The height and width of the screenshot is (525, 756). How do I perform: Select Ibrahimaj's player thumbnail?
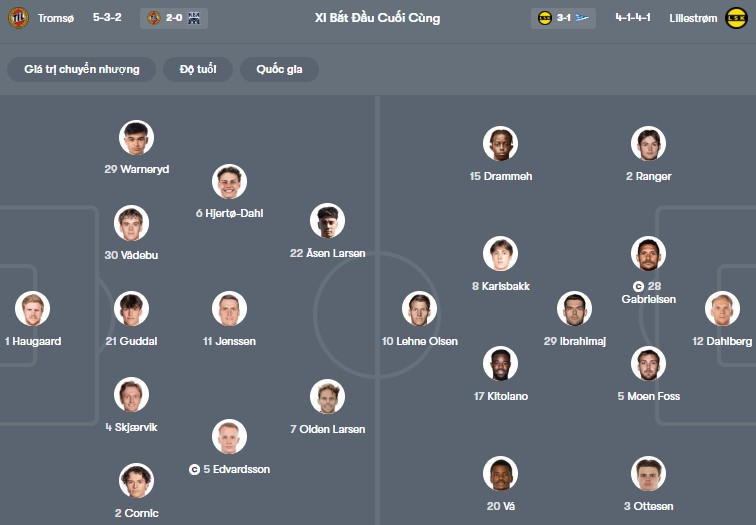(575, 309)
